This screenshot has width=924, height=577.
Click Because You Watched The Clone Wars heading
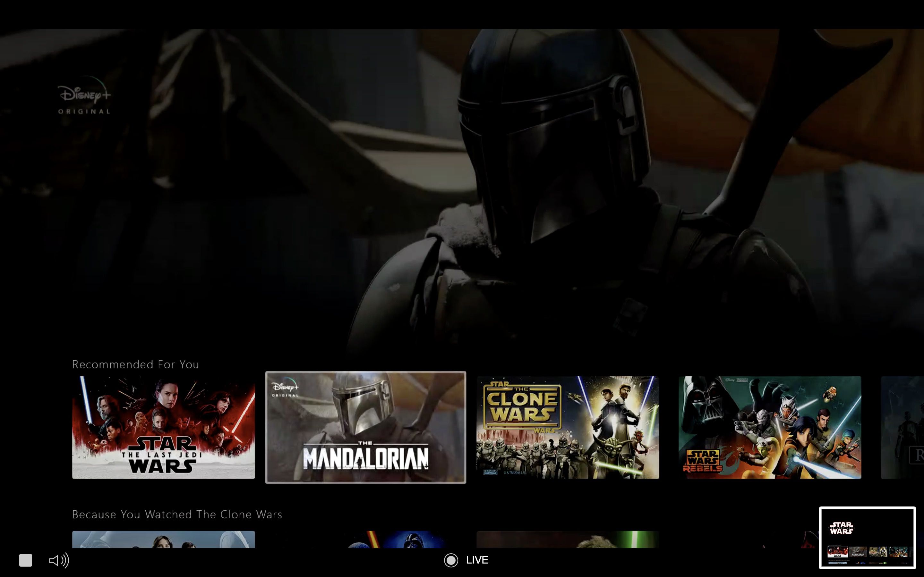pos(177,514)
